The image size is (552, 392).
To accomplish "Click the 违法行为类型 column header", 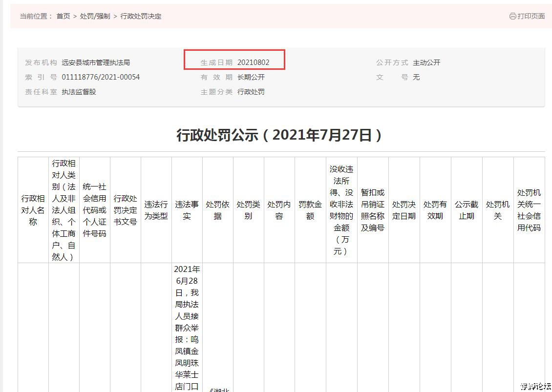I will (156, 210).
